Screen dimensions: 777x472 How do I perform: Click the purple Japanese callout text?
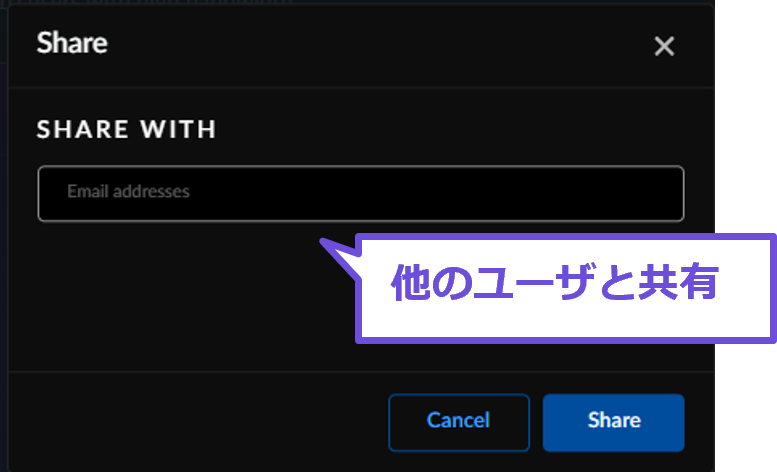click(x=555, y=282)
